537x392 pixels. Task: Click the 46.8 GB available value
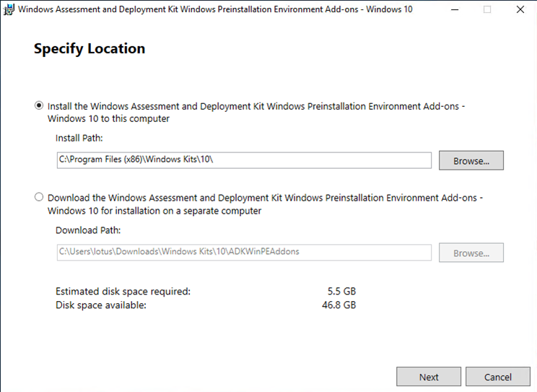pyautogui.click(x=339, y=305)
